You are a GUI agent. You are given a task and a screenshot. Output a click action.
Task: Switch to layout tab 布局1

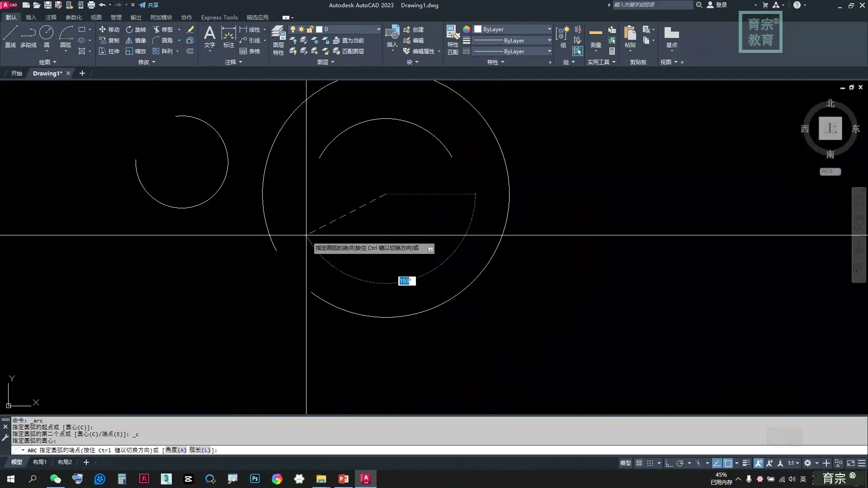(x=40, y=462)
